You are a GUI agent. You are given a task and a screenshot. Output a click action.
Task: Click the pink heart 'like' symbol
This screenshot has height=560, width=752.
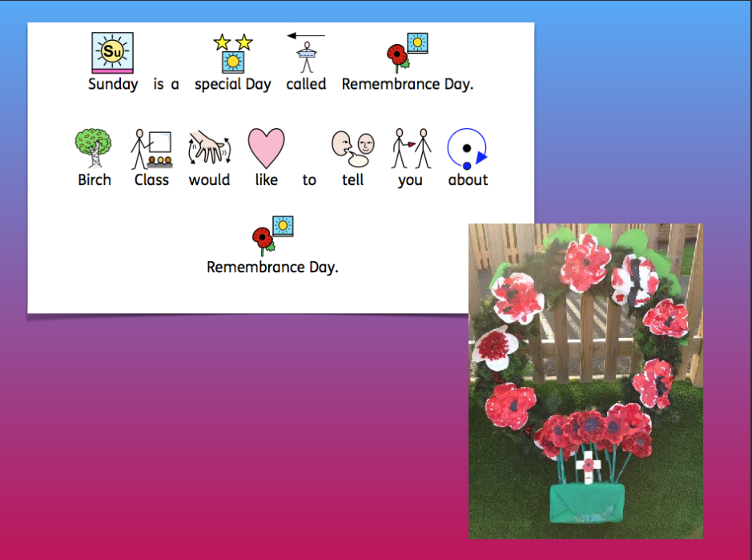266,148
